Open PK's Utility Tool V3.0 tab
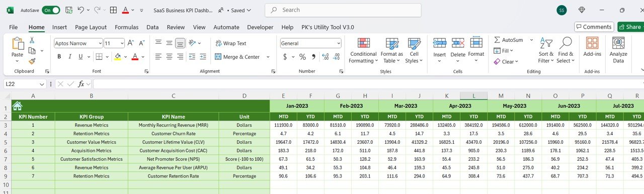The width and height of the screenshot is (644, 194). click(328, 27)
